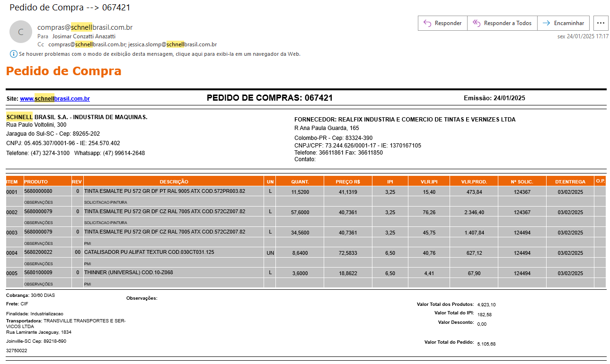Click the Pedido de Compra heading
Viewport: 610px width, 364px height.
tap(64, 71)
